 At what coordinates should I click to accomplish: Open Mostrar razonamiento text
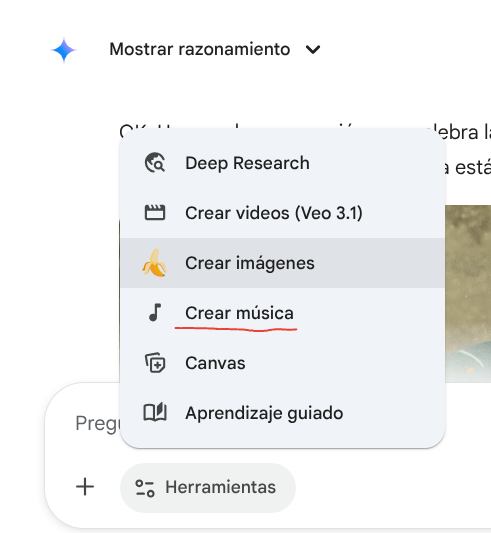coord(200,49)
